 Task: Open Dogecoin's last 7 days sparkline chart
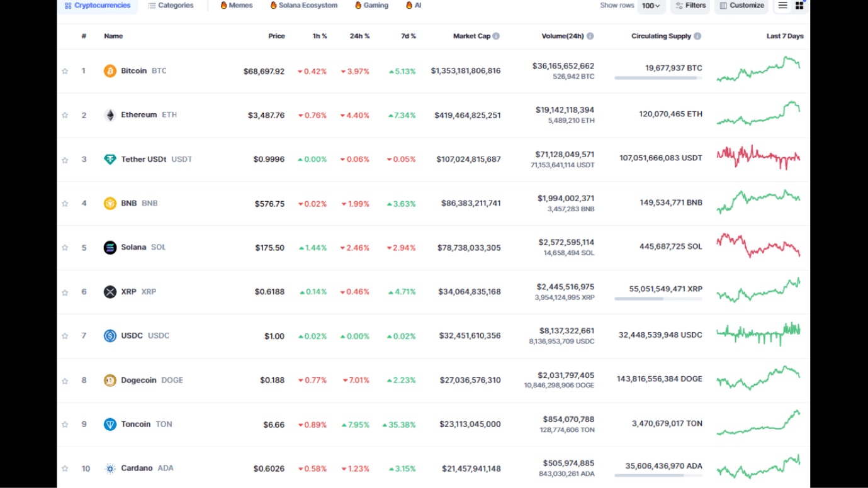coord(758,379)
